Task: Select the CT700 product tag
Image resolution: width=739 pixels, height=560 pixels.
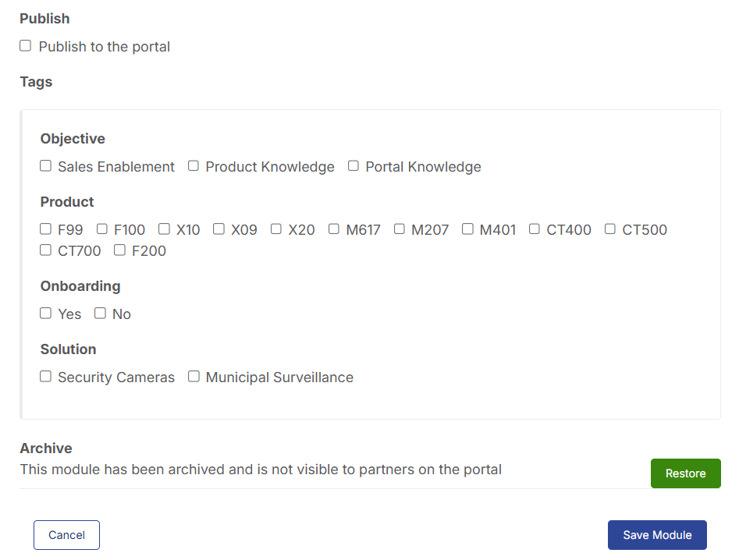Action: (46, 250)
